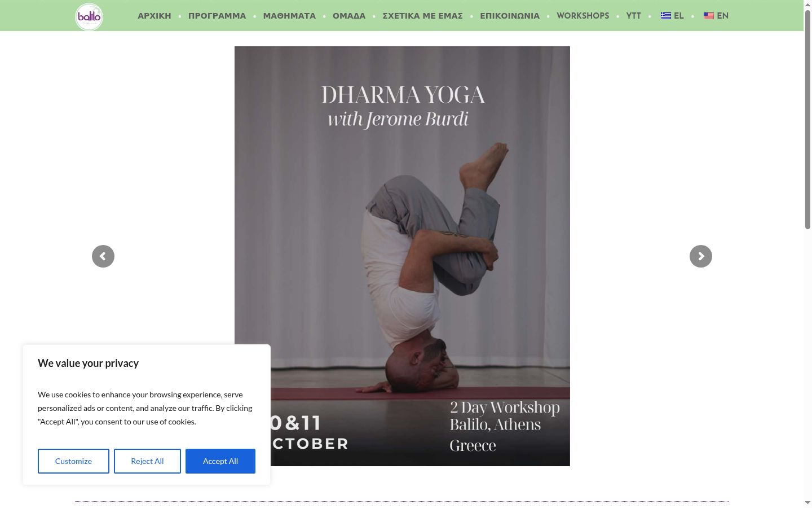Click the Balilo logo
This screenshot has height=508, width=812.
[89, 16]
